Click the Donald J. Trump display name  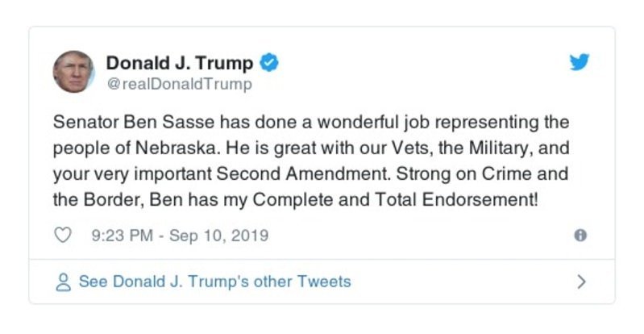pyautogui.click(x=180, y=63)
